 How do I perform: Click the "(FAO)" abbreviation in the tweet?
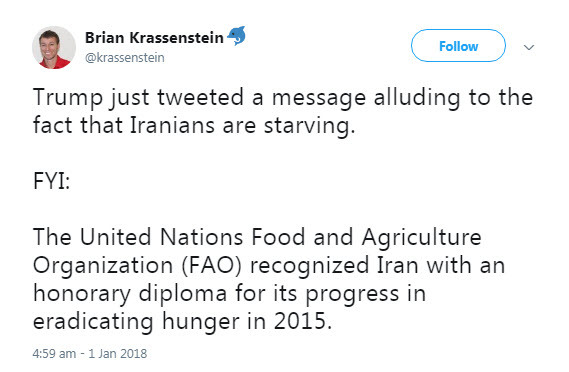pos(211,266)
